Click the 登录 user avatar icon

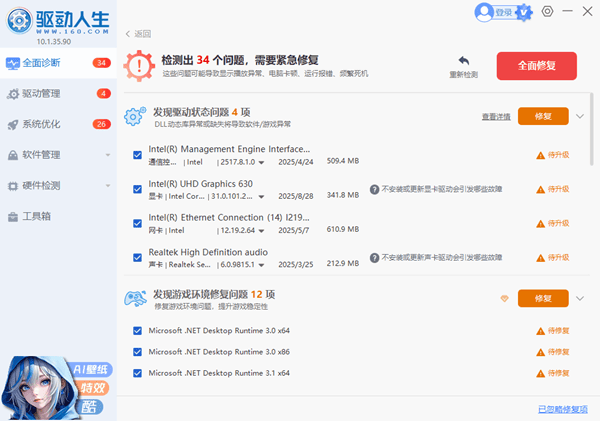[x=483, y=12]
